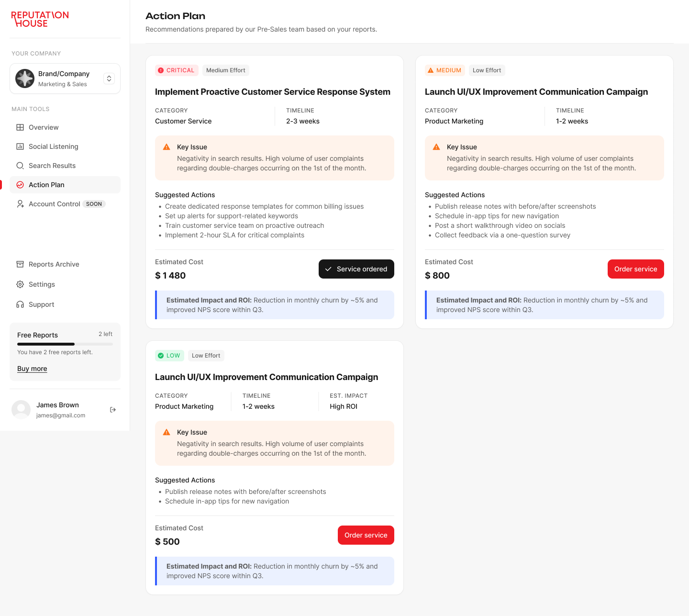The image size is (689, 616).
Task: Open Overview in the sidebar
Action: point(65,127)
